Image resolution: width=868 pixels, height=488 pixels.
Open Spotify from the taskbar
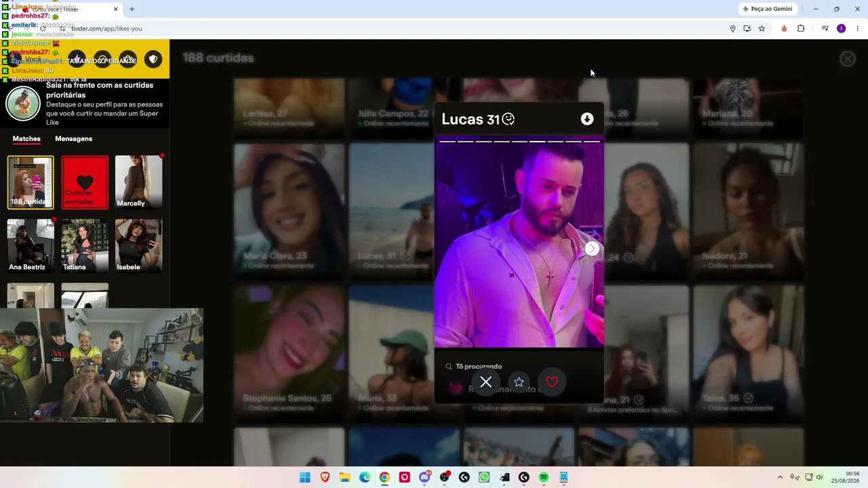544,477
